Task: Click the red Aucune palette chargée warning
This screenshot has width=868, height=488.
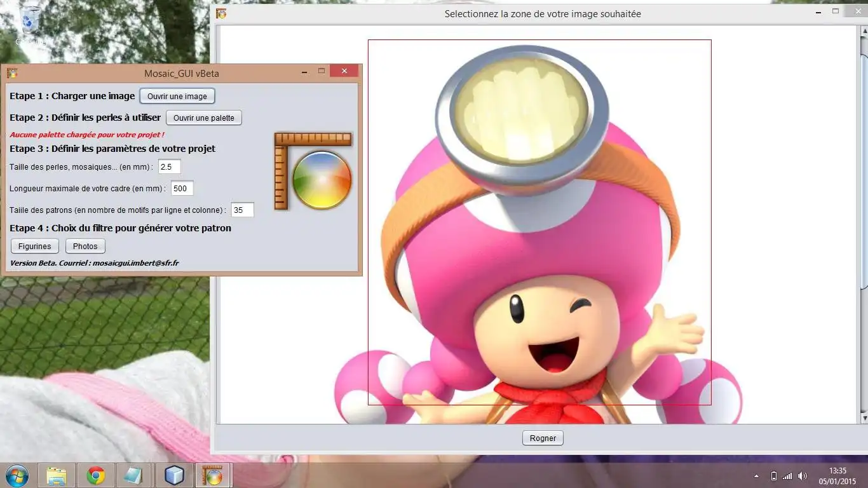Action: click(87, 135)
